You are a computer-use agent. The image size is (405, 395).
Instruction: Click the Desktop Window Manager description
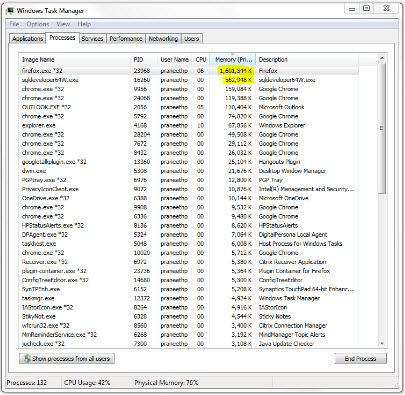click(x=292, y=171)
